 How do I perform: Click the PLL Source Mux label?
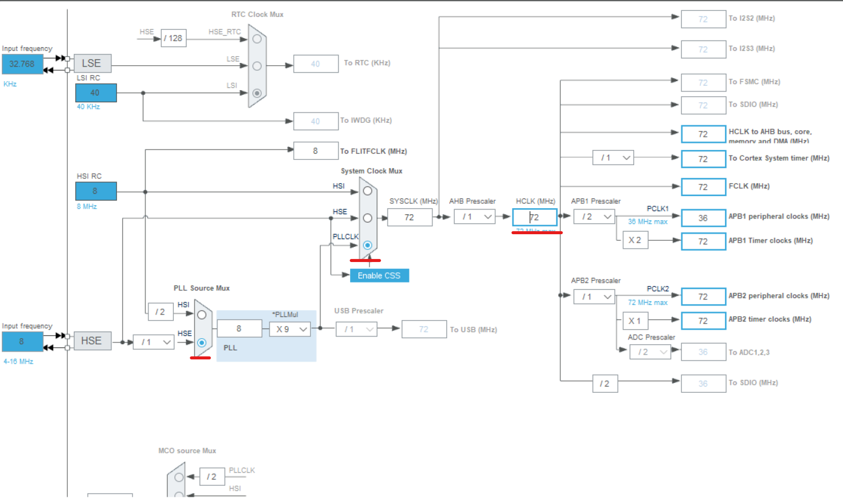202,288
